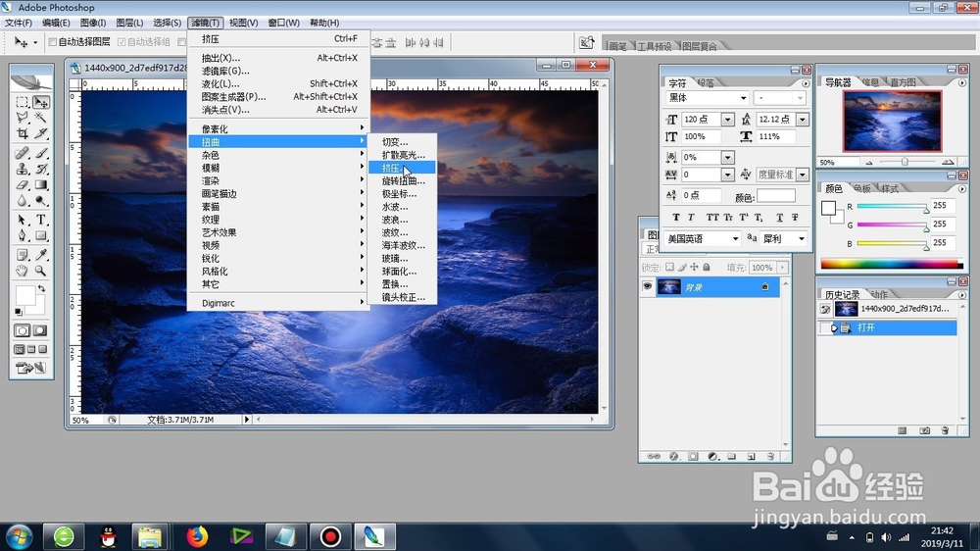Viewport: 980px width, 551px height.
Task: Adjust the R red color slider
Action: click(x=926, y=209)
